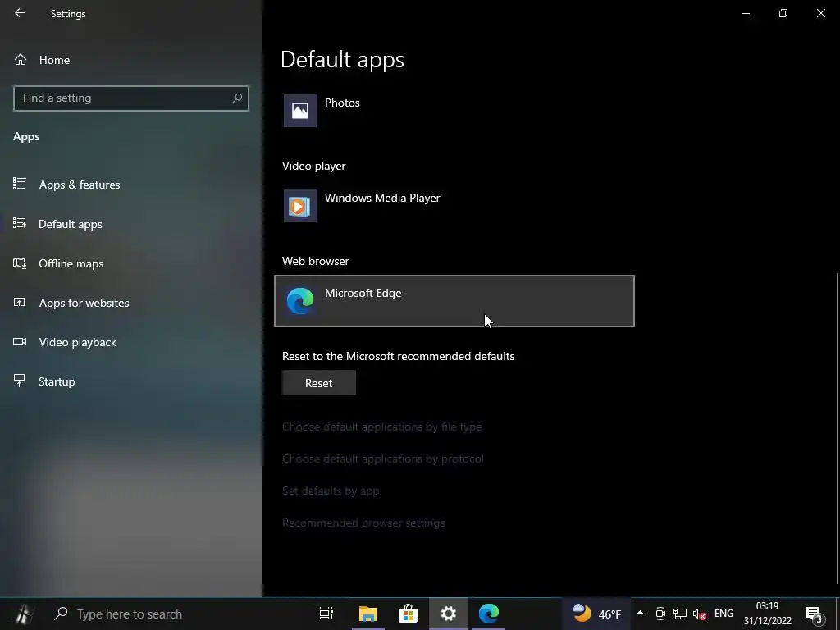This screenshot has height=630, width=840.
Task: Open Recommended browser settings link
Action: (x=363, y=523)
